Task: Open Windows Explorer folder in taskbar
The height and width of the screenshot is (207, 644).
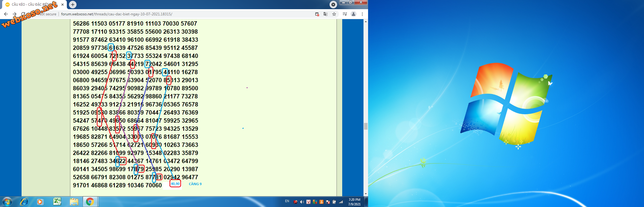Action: click(74, 202)
